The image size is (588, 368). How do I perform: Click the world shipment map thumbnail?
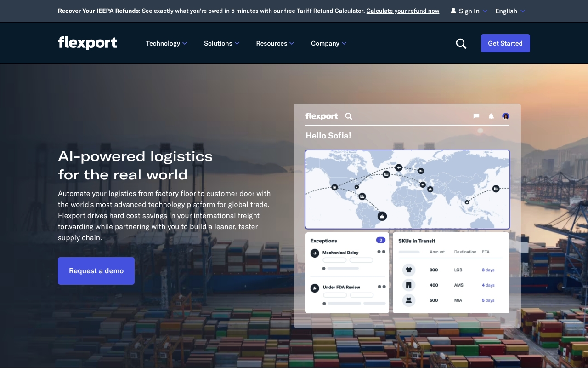(x=407, y=190)
